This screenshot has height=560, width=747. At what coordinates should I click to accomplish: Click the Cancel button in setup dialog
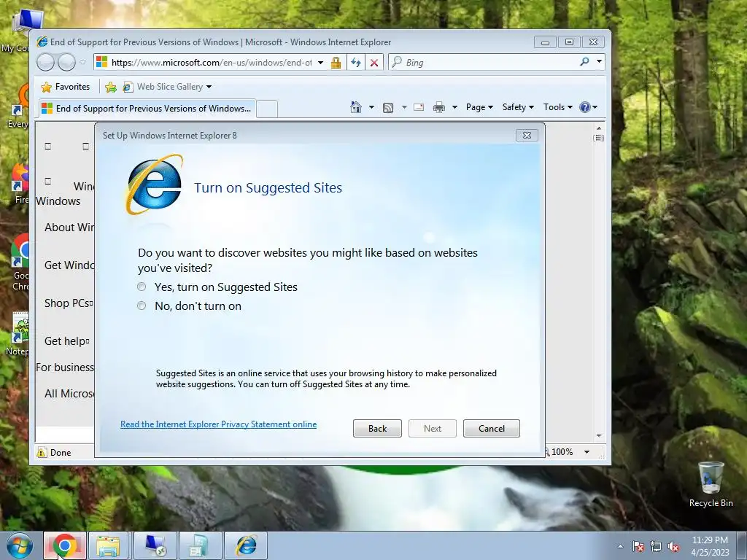click(491, 428)
